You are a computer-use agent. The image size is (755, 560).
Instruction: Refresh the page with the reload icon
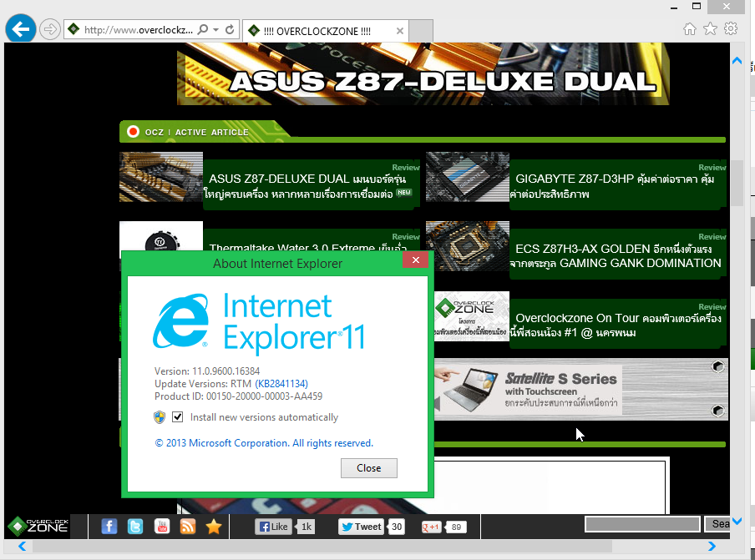[x=231, y=29]
